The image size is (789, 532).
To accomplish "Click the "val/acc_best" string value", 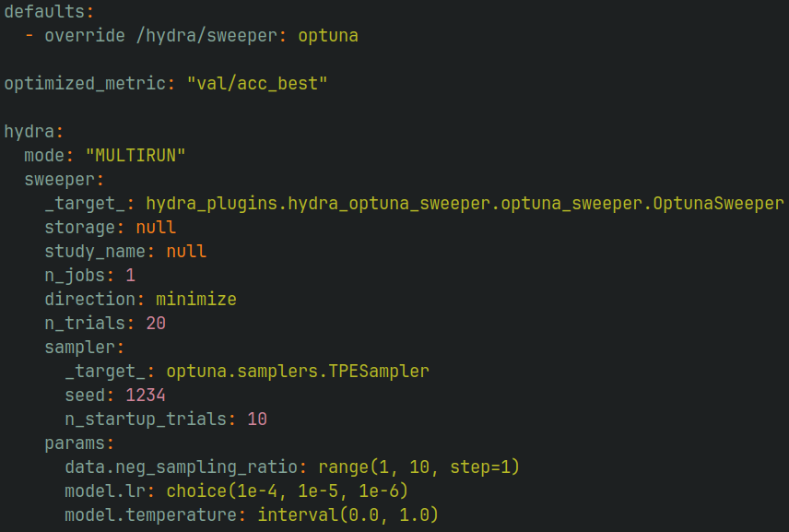I will (x=257, y=84).
